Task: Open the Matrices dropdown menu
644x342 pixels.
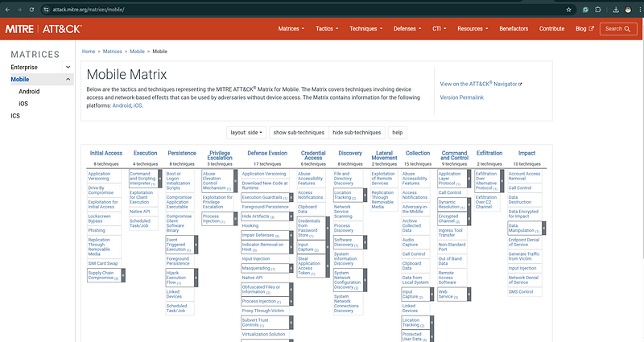Action: [291, 29]
